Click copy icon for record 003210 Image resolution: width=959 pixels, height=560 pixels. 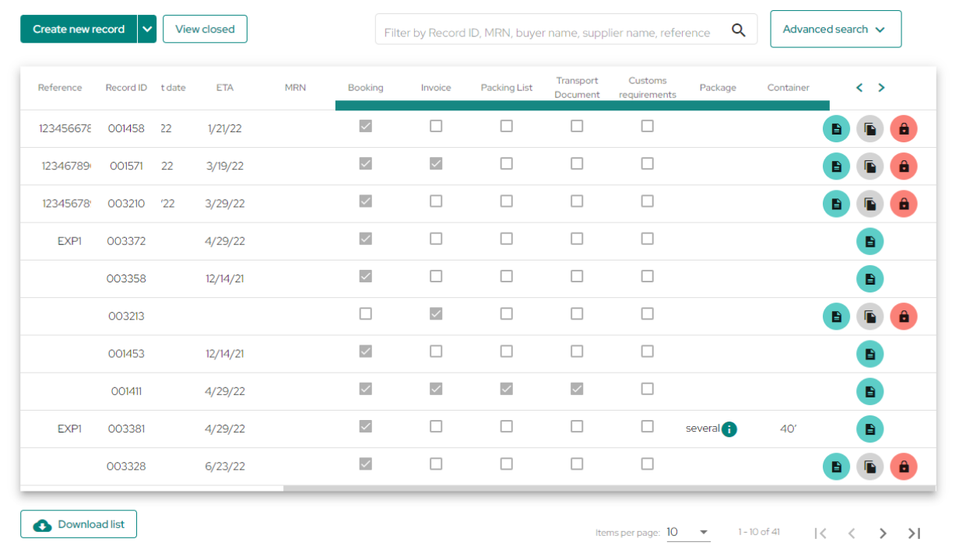click(870, 204)
